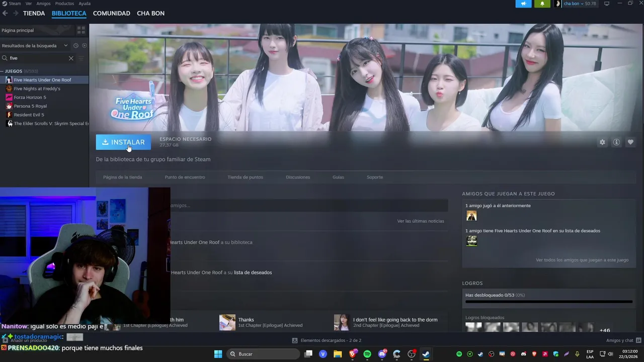Open 'I don't feel like going back' achievement thumbnail
This screenshot has height=362, width=644.
pyautogui.click(x=342, y=322)
